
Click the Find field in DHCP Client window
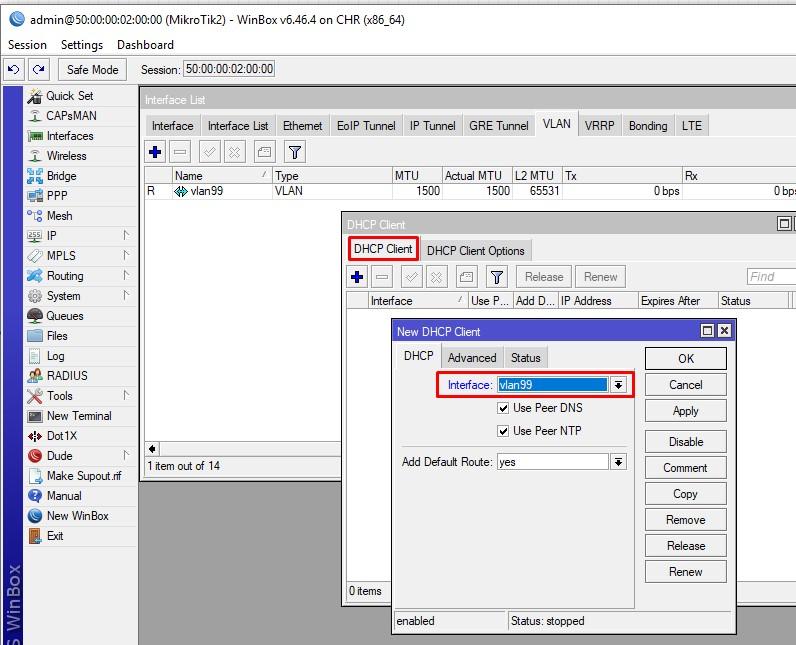pyautogui.click(x=771, y=277)
